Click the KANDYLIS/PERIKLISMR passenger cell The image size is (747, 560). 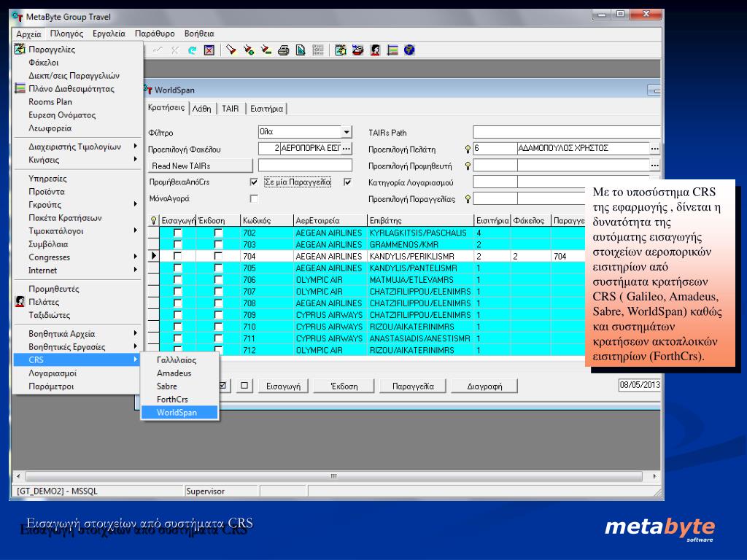click(421, 256)
